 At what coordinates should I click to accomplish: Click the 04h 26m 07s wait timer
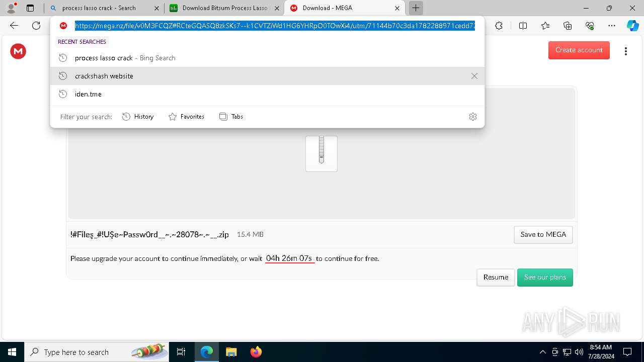point(289,258)
